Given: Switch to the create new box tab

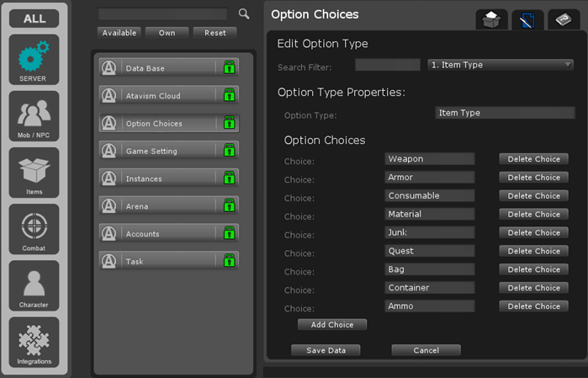Looking at the screenshot, I should [491, 19].
